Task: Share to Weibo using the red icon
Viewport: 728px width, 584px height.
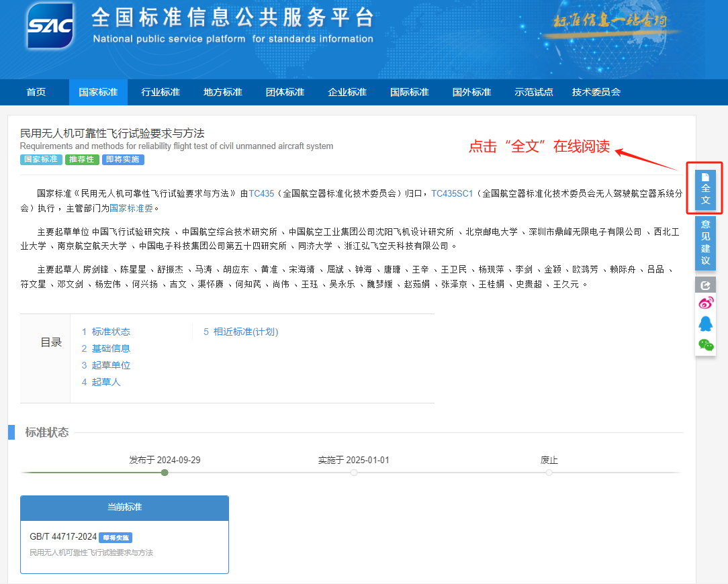Action: click(x=705, y=303)
